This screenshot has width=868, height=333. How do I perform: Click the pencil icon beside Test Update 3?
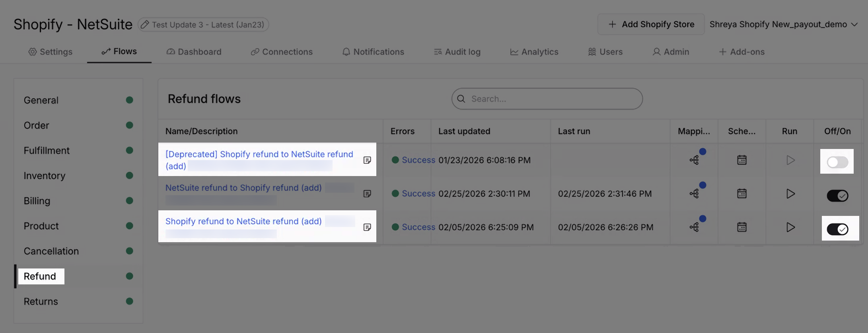click(x=145, y=25)
